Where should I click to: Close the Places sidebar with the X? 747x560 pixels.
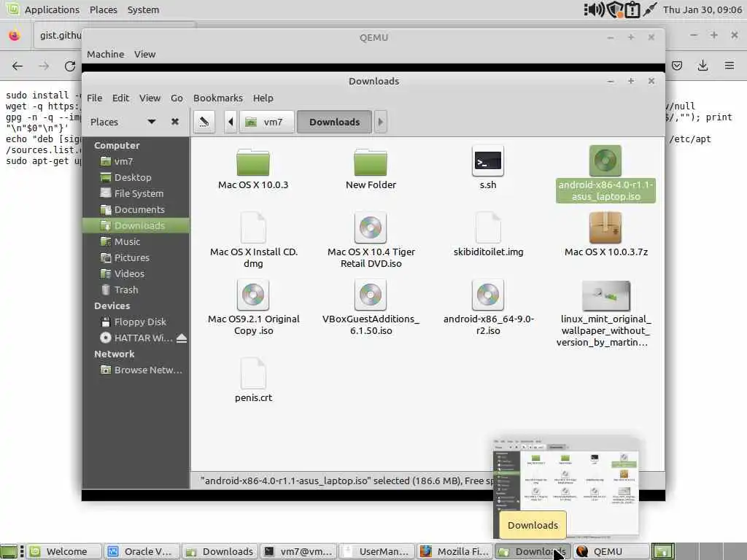175,122
